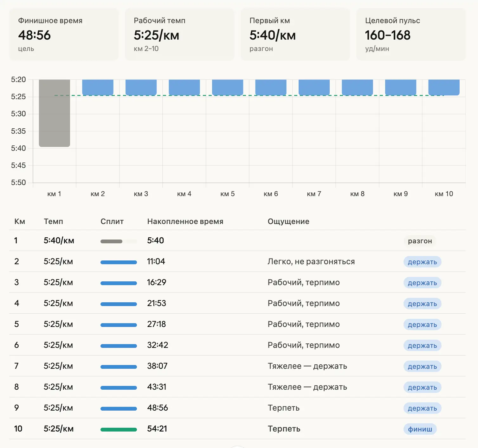Click the Тяжелее — держать text in row 7
478x448 pixels.
tap(307, 366)
